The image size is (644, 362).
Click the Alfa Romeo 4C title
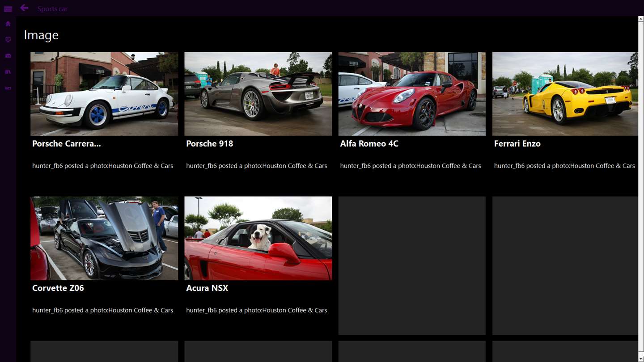coord(369,143)
